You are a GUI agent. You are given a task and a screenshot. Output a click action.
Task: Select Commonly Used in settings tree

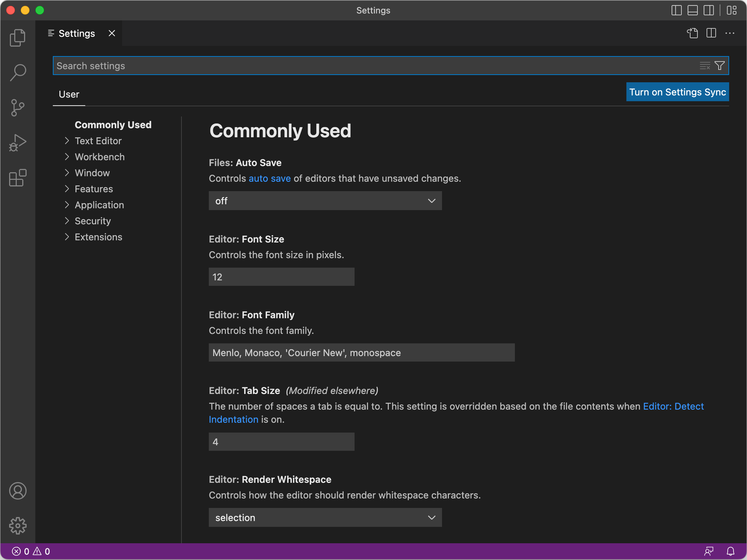(x=113, y=125)
